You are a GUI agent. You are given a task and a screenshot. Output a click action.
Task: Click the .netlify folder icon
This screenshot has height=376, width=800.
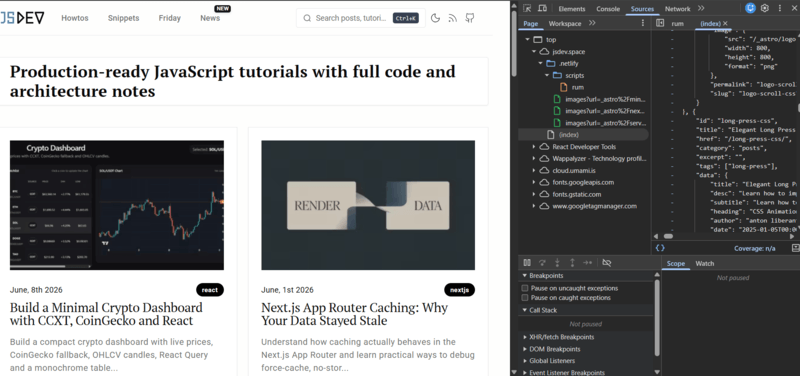pos(551,64)
